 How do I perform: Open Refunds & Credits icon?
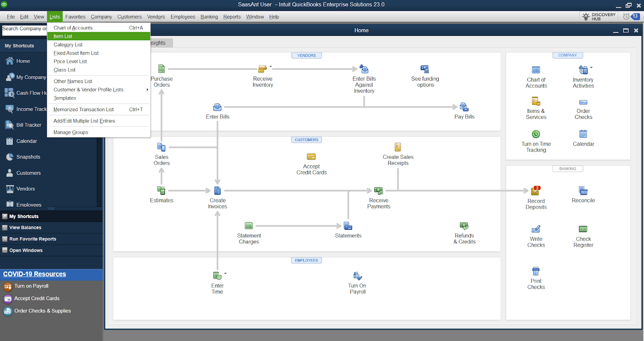click(x=464, y=226)
